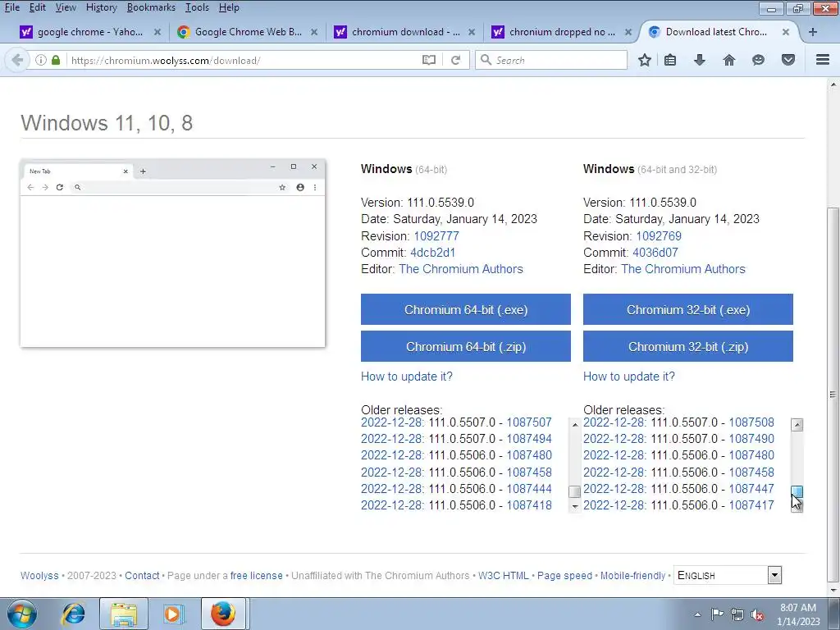
Task: Click up arrow of 64-bit older releases list
Action: 575,424
